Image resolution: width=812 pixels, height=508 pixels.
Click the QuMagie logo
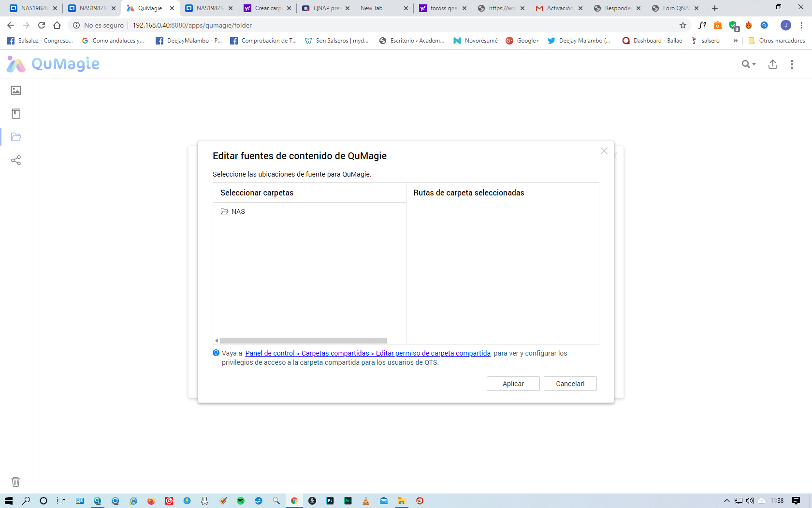53,64
